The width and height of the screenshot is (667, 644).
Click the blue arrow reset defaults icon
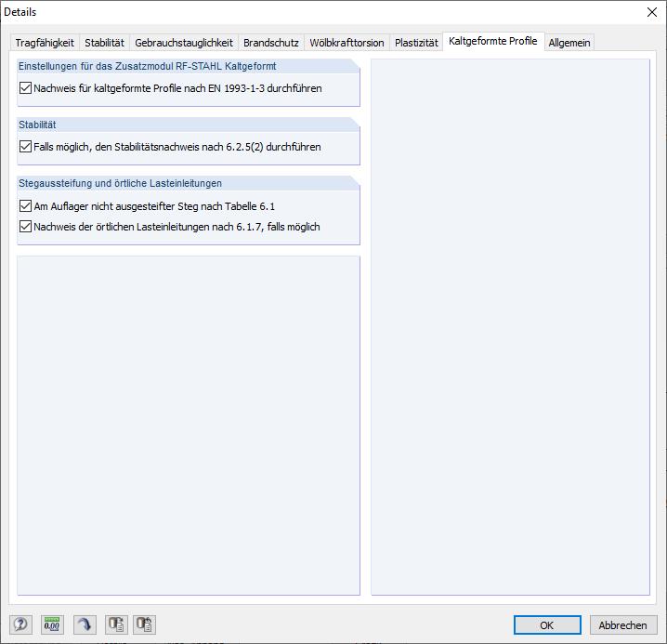pos(85,624)
